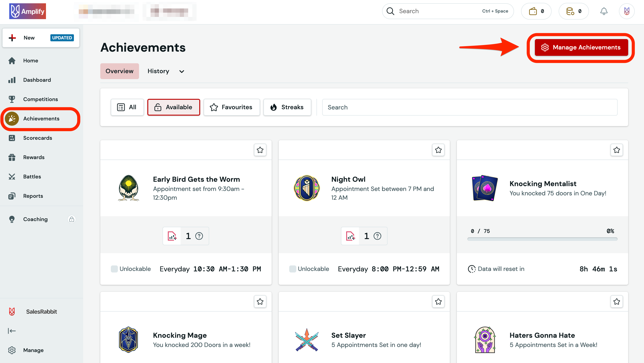644x363 pixels.
Task: Open the Battles section
Action: click(x=32, y=176)
